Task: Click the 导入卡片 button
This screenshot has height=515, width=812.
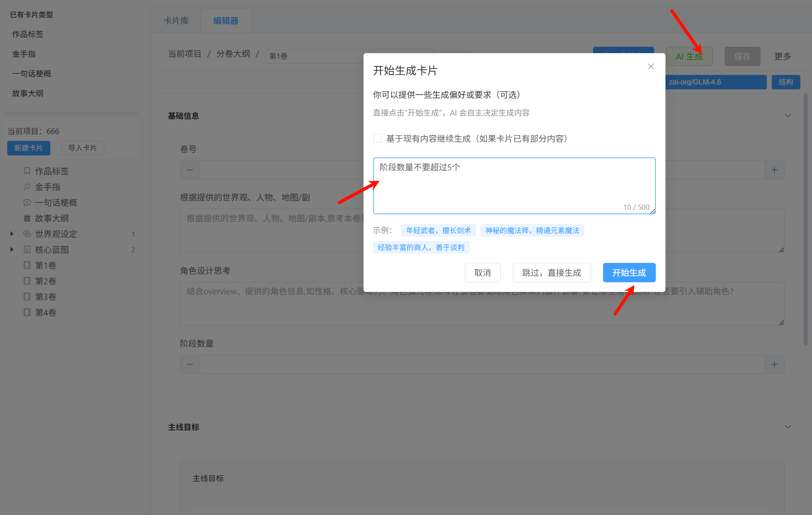Action: click(x=83, y=148)
